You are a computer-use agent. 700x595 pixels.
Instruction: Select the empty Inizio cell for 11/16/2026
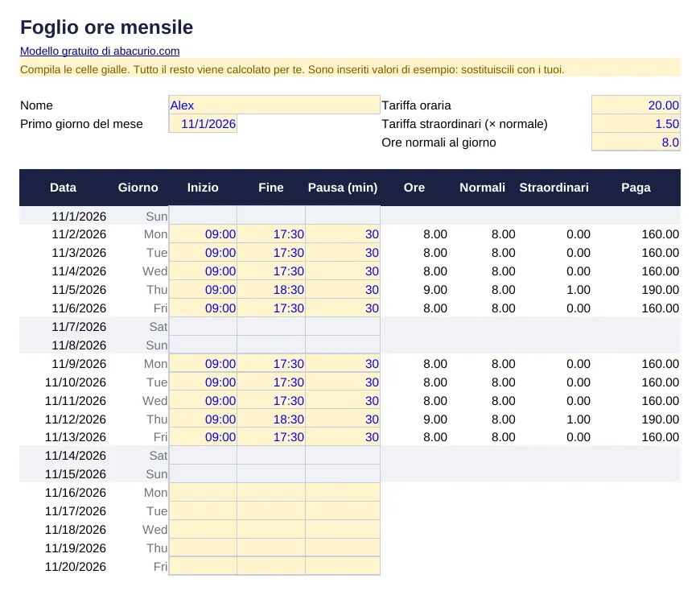click(x=203, y=492)
